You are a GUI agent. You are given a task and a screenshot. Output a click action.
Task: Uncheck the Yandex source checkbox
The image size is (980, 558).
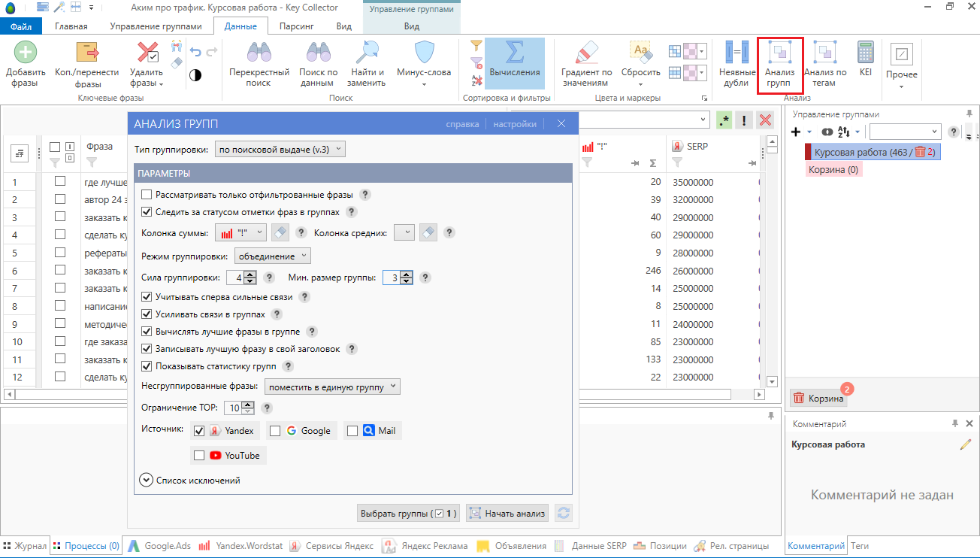pyautogui.click(x=199, y=431)
